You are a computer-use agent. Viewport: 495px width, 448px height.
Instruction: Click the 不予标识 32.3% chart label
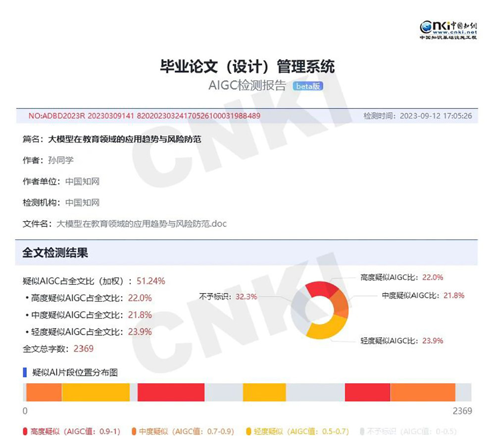(x=228, y=297)
